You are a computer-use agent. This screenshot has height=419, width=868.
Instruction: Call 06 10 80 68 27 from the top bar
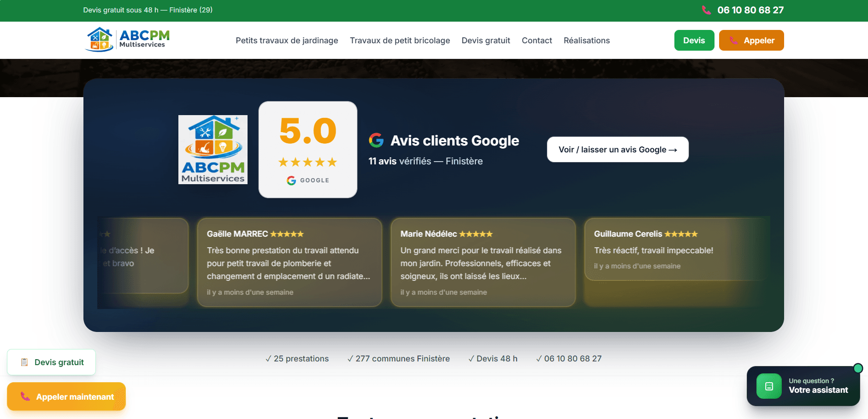750,10
